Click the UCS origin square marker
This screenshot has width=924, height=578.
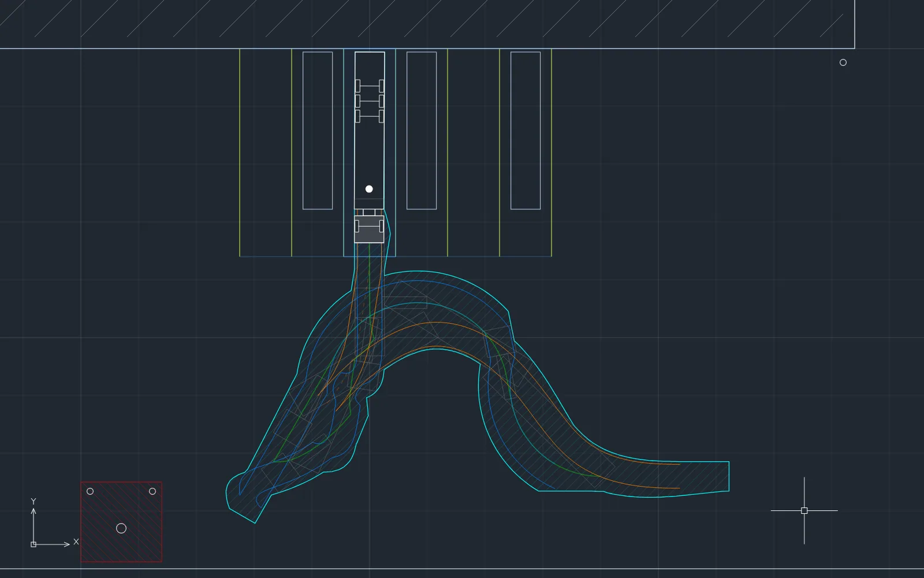coord(33,544)
